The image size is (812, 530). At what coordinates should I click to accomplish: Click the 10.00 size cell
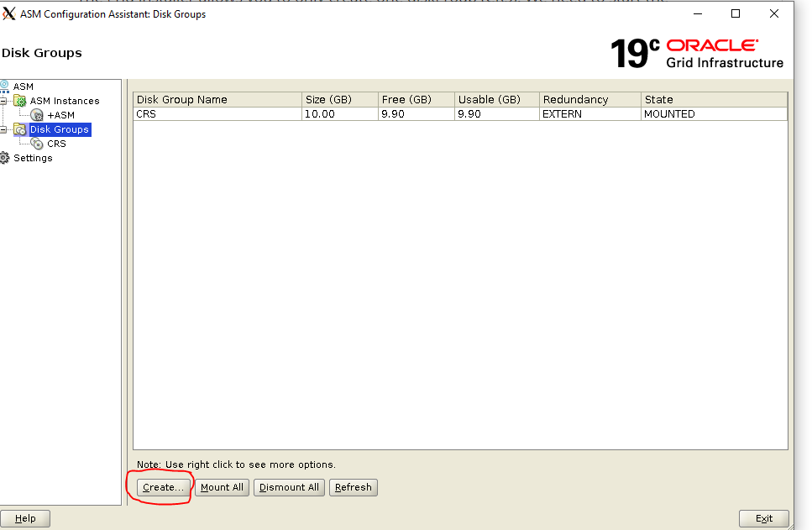(340, 114)
